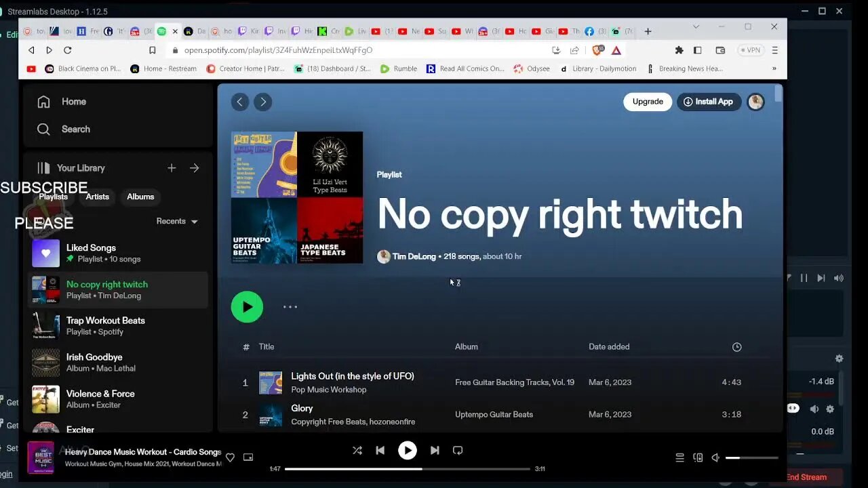Open Home in Spotify sidebar

tap(62, 102)
